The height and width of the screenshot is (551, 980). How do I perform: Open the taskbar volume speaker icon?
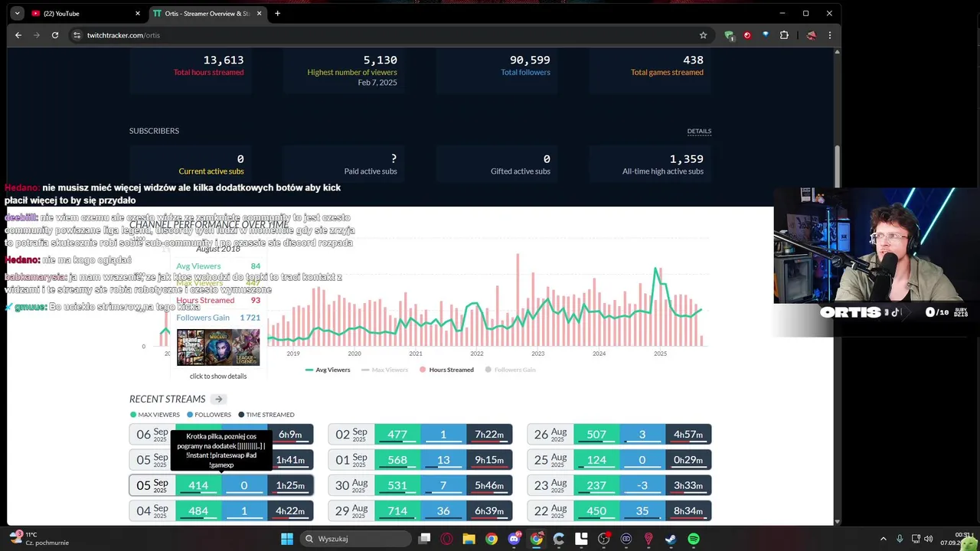point(928,539)
